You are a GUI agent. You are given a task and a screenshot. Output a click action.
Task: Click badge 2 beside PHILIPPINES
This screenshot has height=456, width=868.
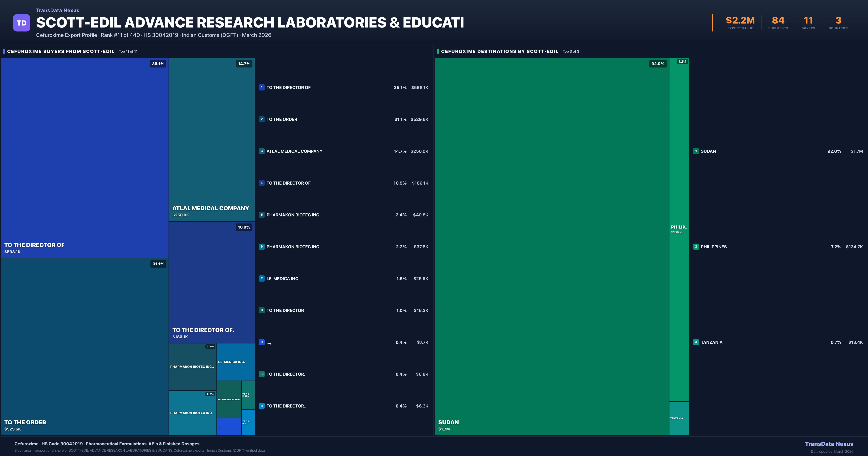(x=696, y=247)
